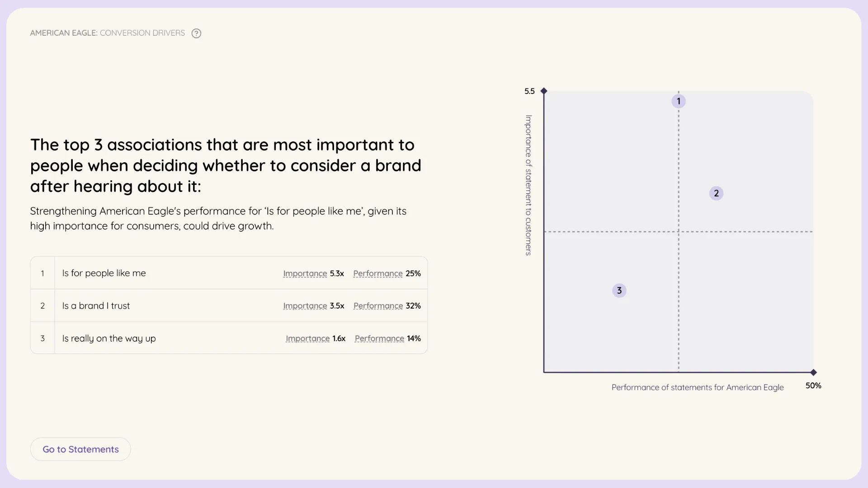Click the diamond marker ending the performance axis
The height and width of the screenshot is (488, 868).
[813, 372]
